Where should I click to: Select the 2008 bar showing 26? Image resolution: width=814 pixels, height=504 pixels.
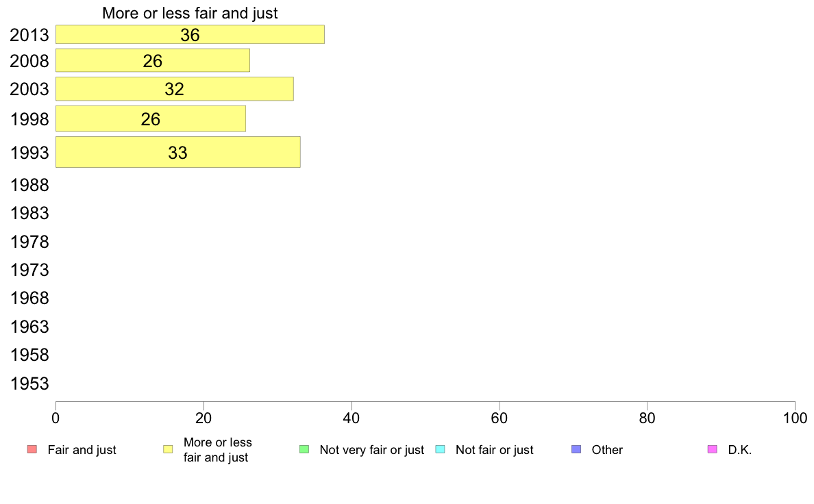tap(153, 60)
